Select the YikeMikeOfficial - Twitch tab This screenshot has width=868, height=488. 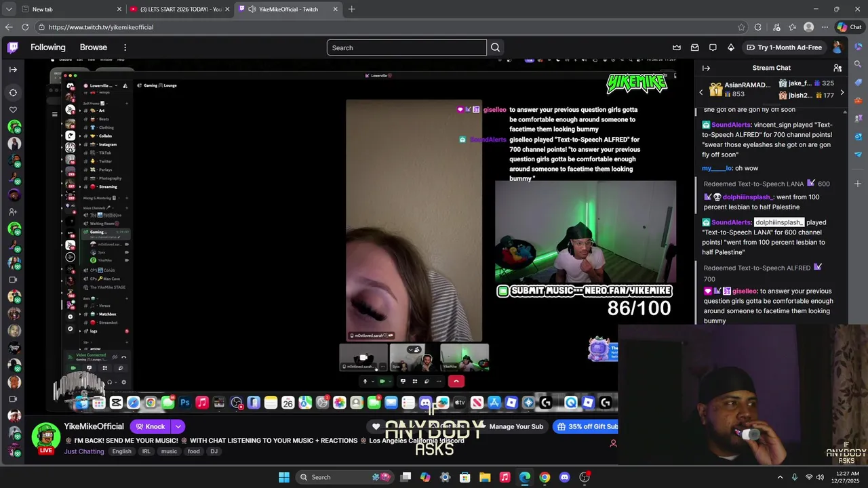(x=287, y=9)
